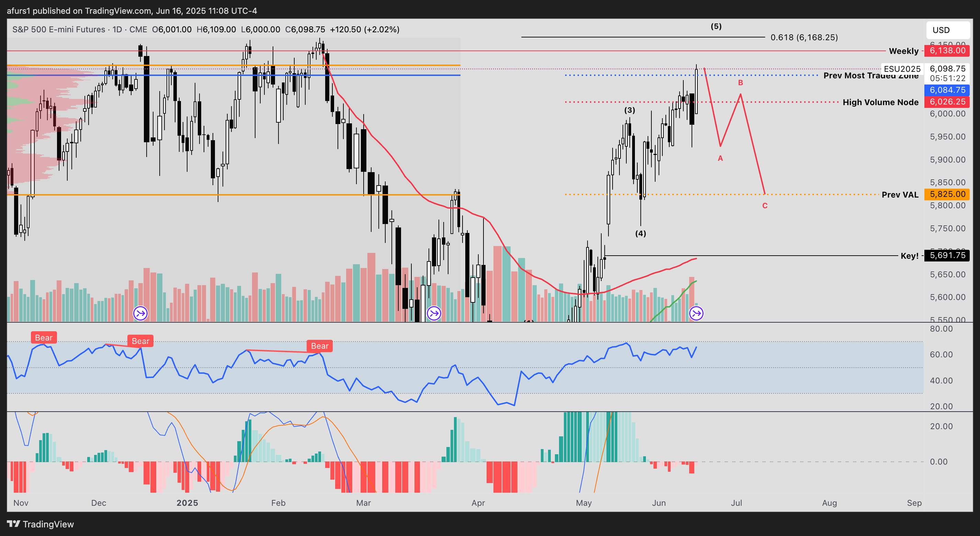Select the red 'A' projection label

point(720,158)
